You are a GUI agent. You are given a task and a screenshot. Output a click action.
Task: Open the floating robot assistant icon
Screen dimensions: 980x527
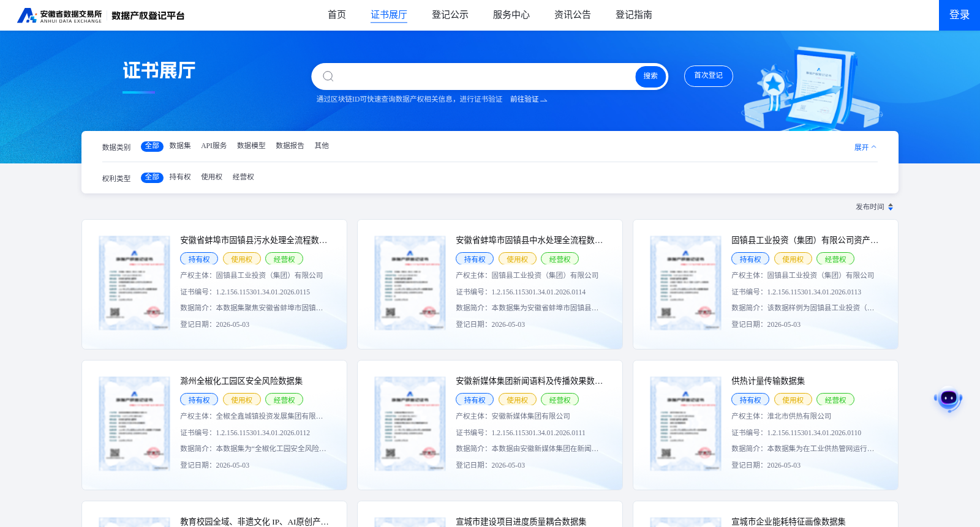(948, 400)
